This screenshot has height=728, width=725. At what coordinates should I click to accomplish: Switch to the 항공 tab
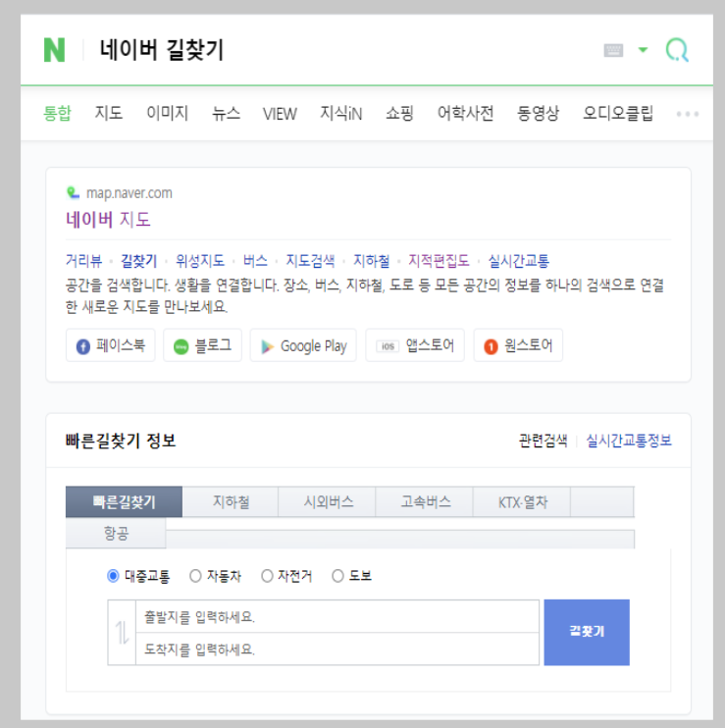116,533
